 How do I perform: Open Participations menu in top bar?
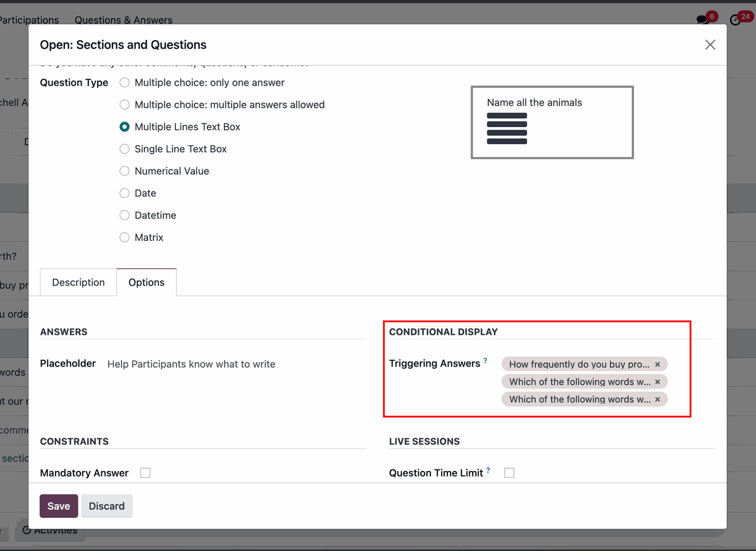coord(29,20)
